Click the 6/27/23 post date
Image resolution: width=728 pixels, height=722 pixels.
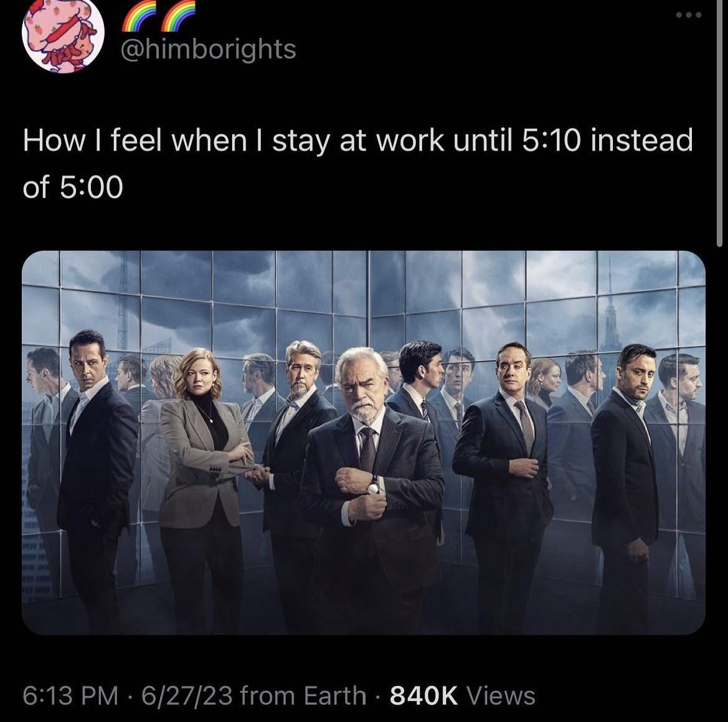187,695
